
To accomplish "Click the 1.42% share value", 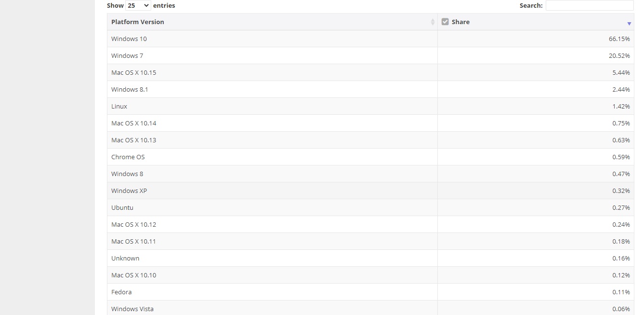I will (621, 106).
